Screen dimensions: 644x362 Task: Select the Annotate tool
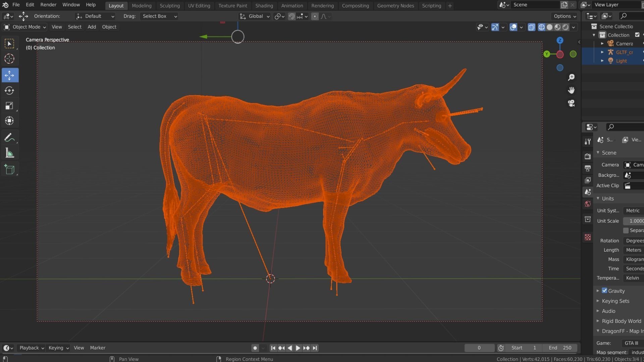point(9,138)
